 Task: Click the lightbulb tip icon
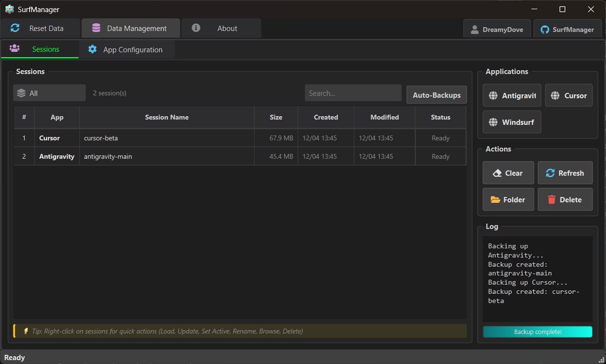coord(26,331)
